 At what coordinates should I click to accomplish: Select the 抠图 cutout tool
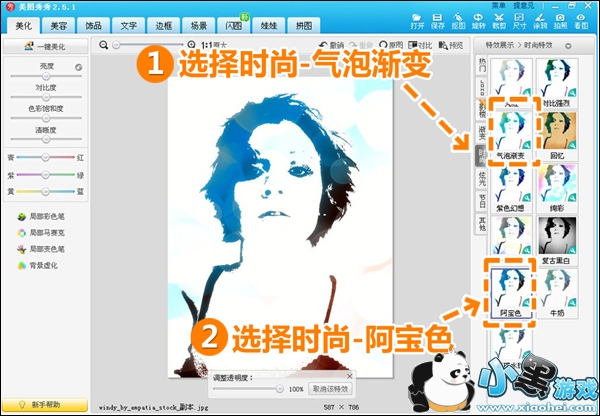point(458,21)
